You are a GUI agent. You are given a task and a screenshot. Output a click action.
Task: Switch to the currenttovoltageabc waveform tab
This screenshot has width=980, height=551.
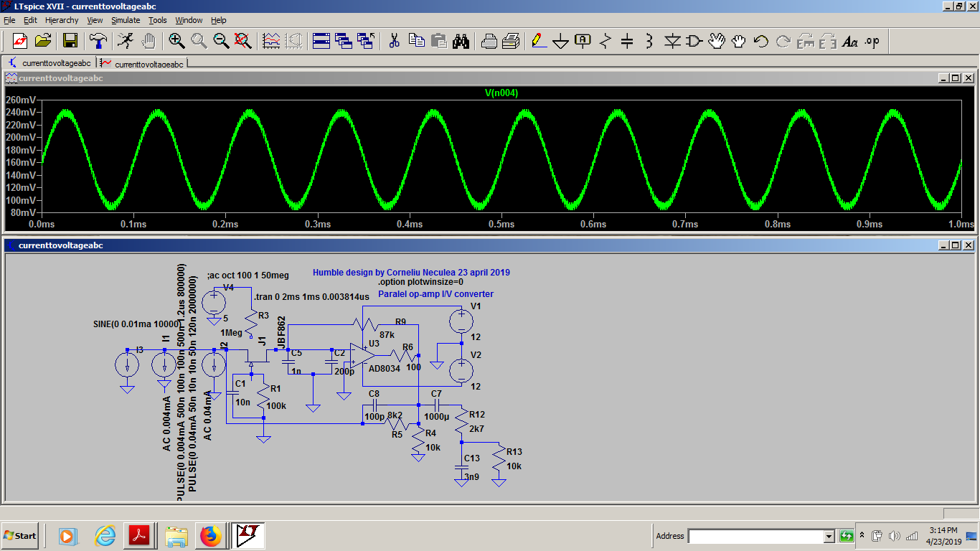142,63
